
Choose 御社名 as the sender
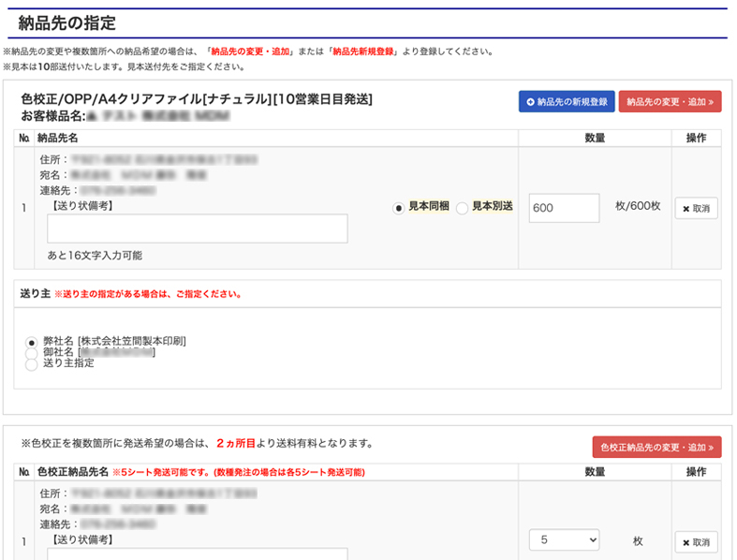click(32, 353)
